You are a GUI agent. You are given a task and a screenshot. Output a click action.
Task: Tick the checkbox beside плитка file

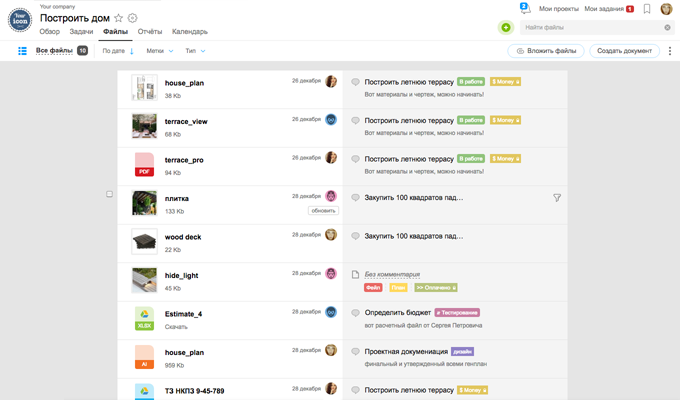[x=109, y=194]
